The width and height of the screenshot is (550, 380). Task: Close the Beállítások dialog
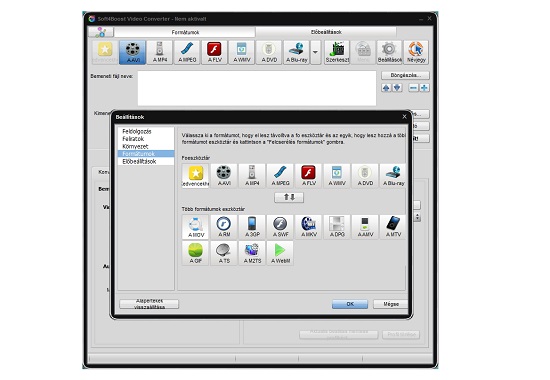pos(404,116)
